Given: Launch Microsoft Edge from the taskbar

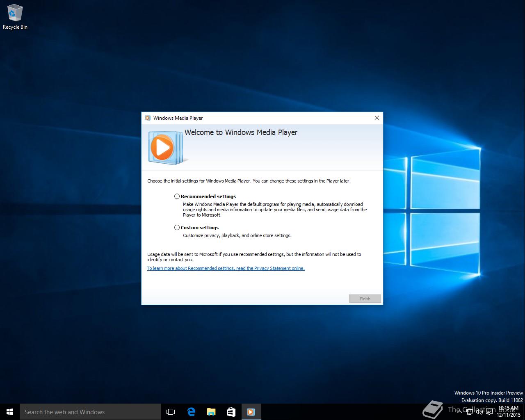Looking at the screenshot, I should tap(191, 412).
